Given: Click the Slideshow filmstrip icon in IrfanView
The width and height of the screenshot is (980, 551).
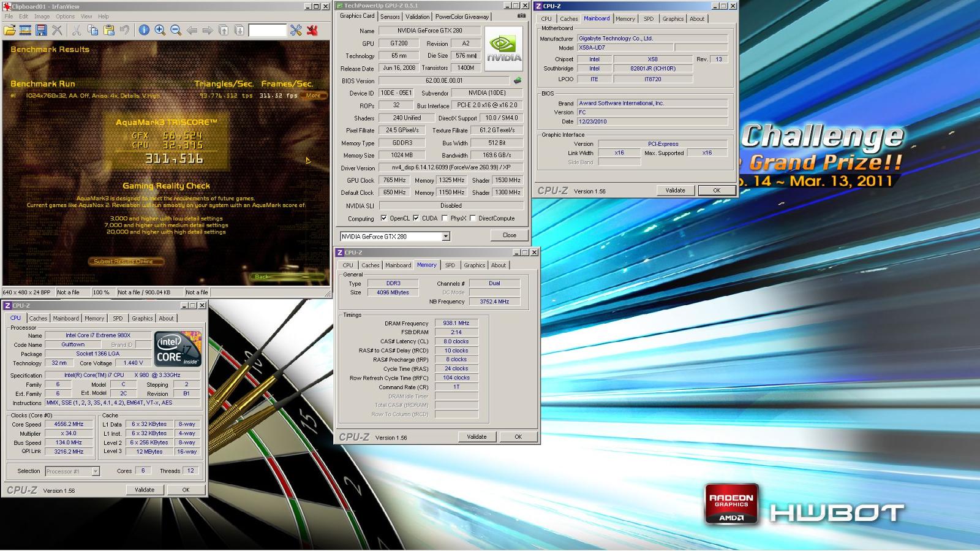Looking at the screenshot, I should click(26, 30).
